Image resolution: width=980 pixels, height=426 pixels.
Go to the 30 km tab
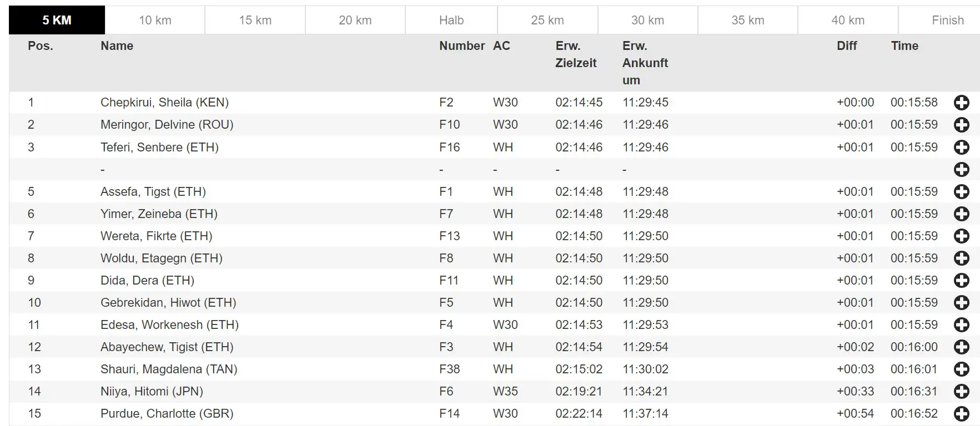coord(647,21)
